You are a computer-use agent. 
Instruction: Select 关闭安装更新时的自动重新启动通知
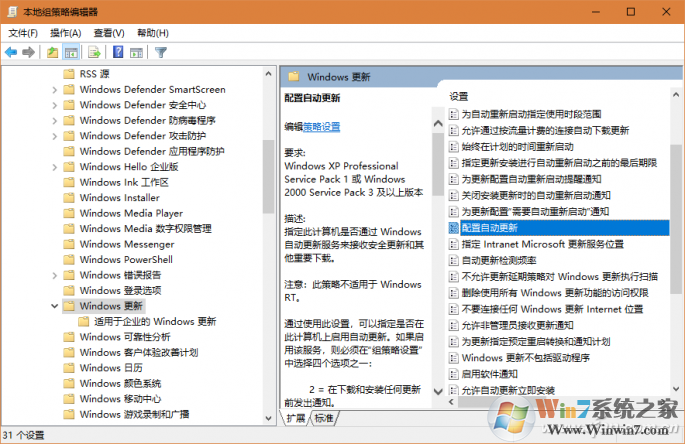536,195
